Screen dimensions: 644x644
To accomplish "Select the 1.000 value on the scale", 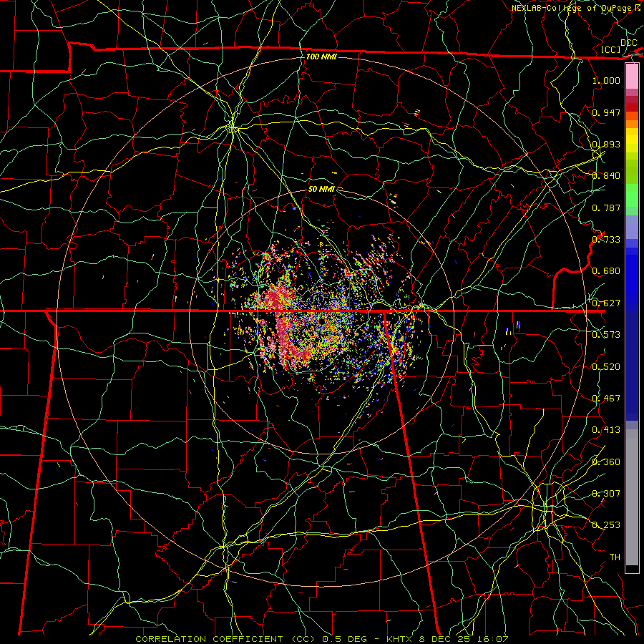I will click(606, 80).
